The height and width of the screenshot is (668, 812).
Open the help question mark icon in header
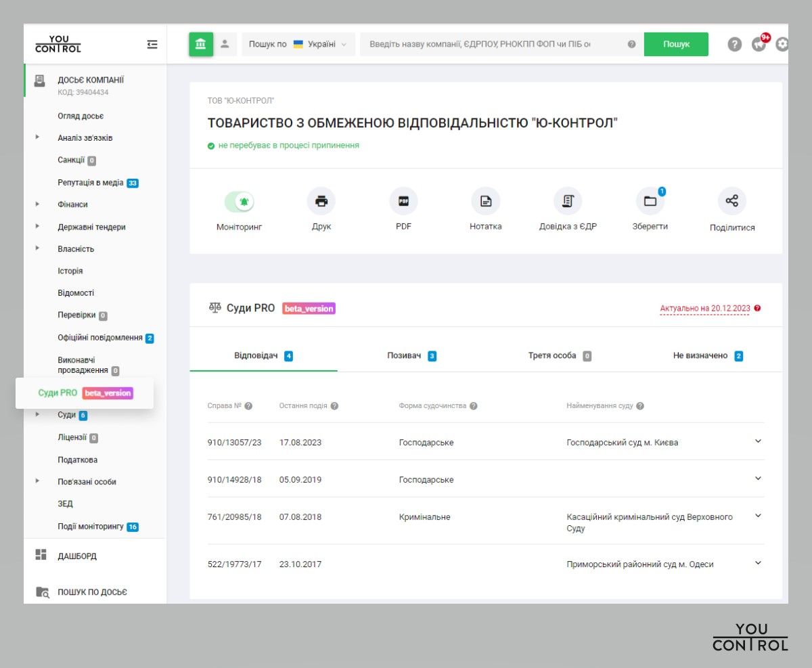735,44
